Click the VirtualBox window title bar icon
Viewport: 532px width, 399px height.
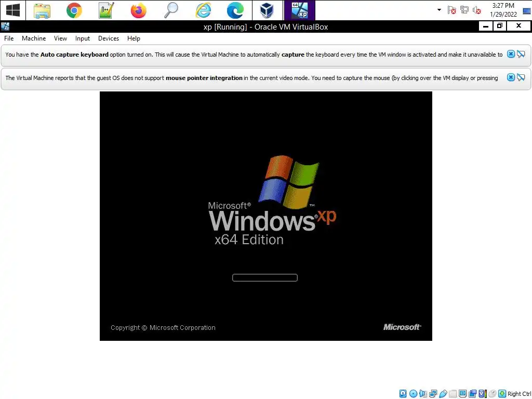click(5, 26)
